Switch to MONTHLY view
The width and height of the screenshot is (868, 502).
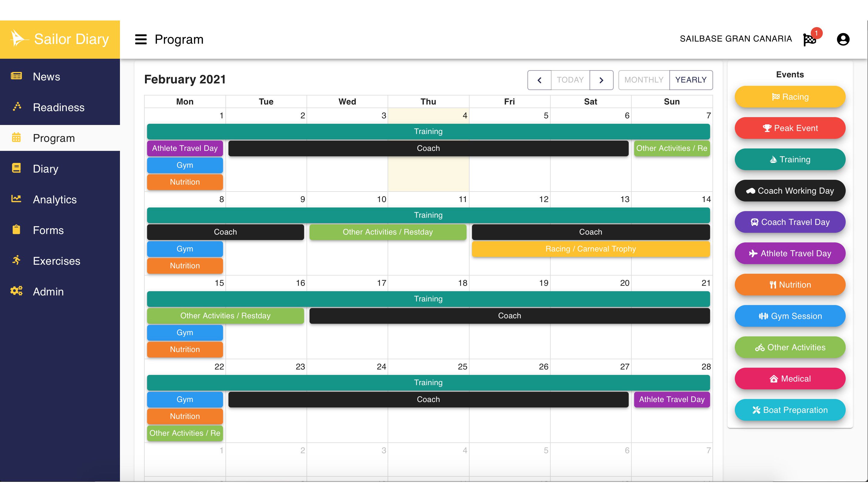pyautogui.click(x=644, y=80)
